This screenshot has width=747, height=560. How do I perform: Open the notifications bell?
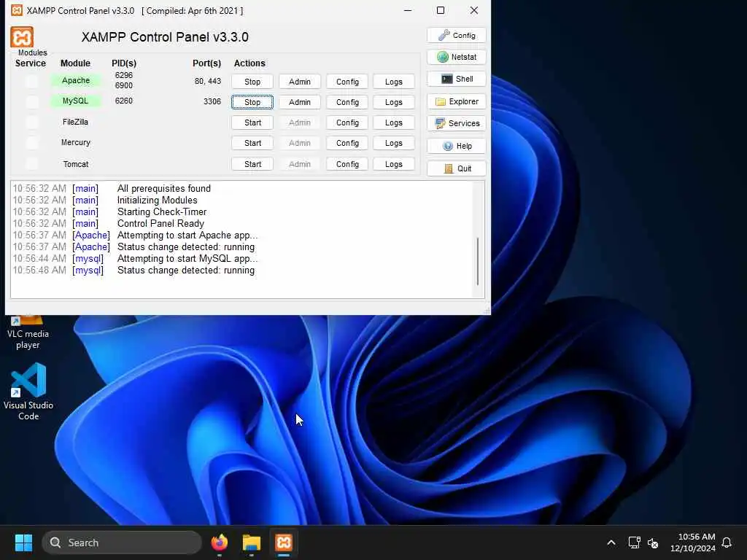(727, 542)
